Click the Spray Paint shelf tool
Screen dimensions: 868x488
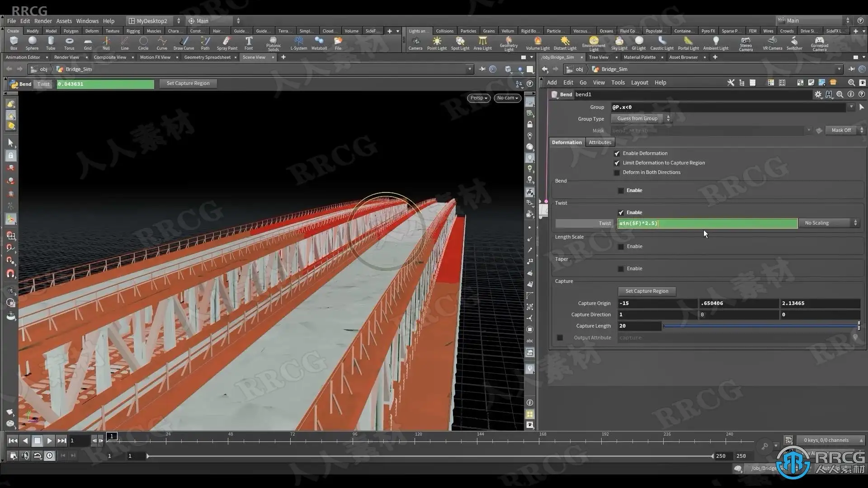click(226, 43)
